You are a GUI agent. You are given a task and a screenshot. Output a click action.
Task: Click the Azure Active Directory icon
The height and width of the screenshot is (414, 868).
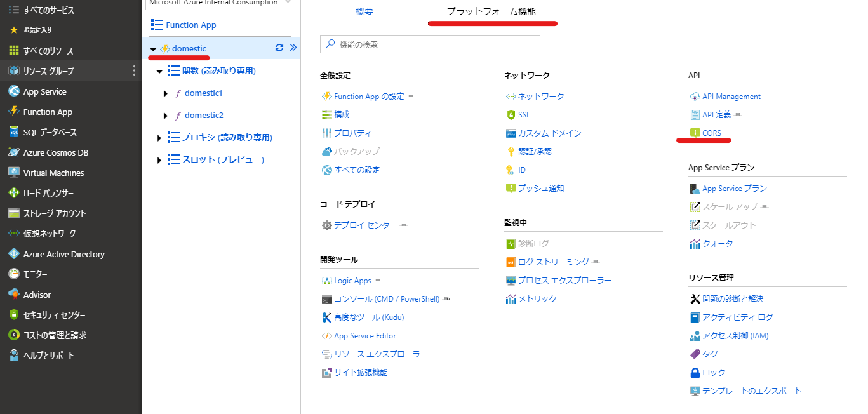coord(13,254)
